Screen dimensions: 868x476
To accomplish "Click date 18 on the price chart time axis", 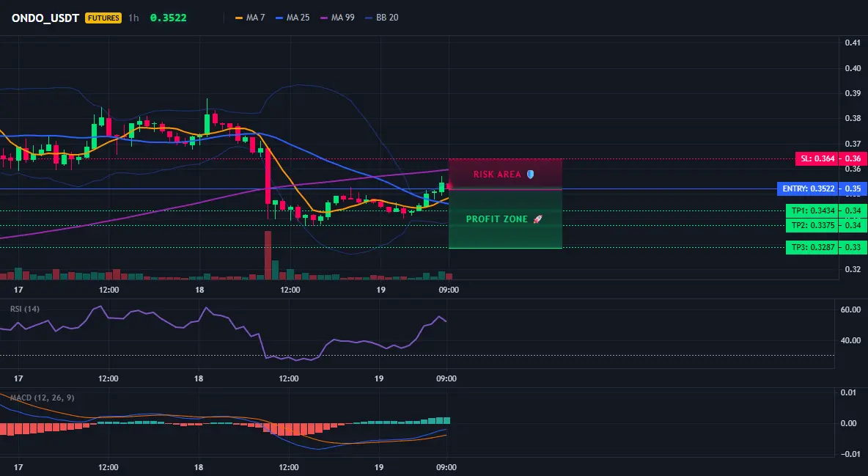I will click(199, 290).
